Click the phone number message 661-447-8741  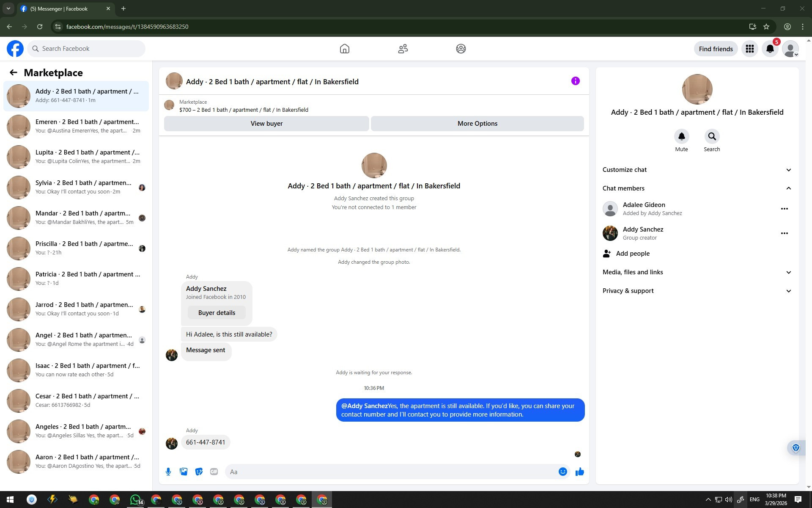coord(206,442)
